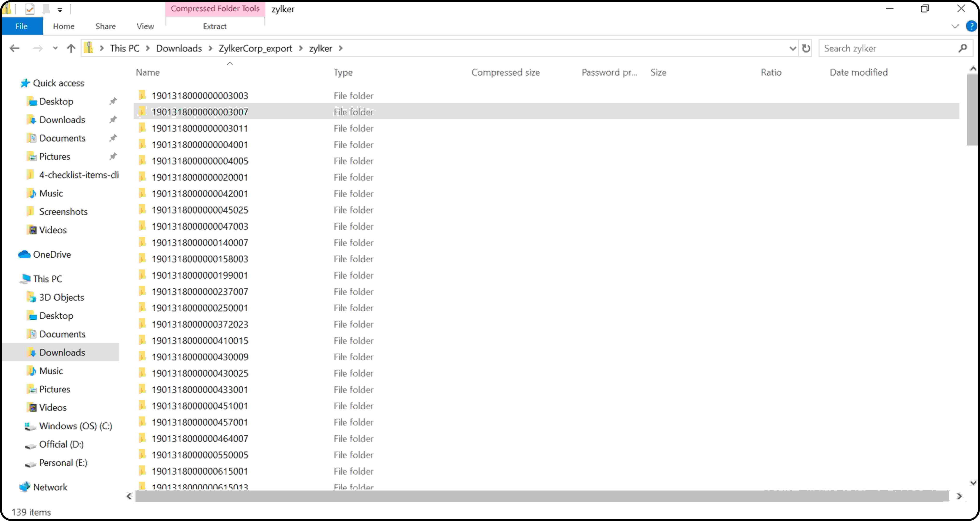
Task: Open pinned Pictures under Quick access
Action: [55, 156]
